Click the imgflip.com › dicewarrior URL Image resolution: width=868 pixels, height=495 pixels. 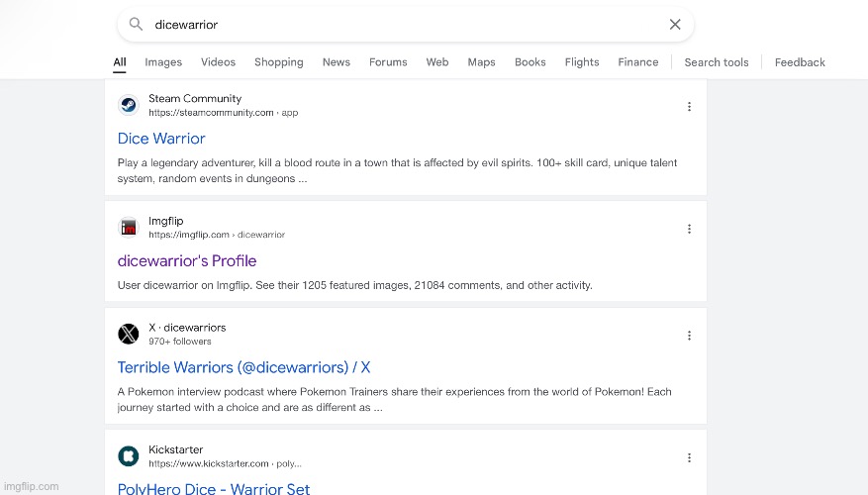pos(217,235)
